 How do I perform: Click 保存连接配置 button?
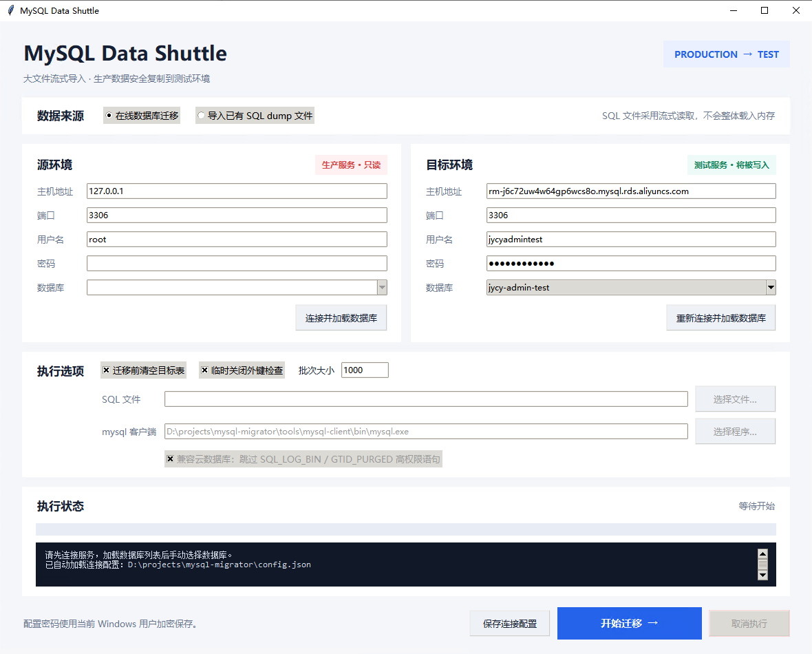510,624
